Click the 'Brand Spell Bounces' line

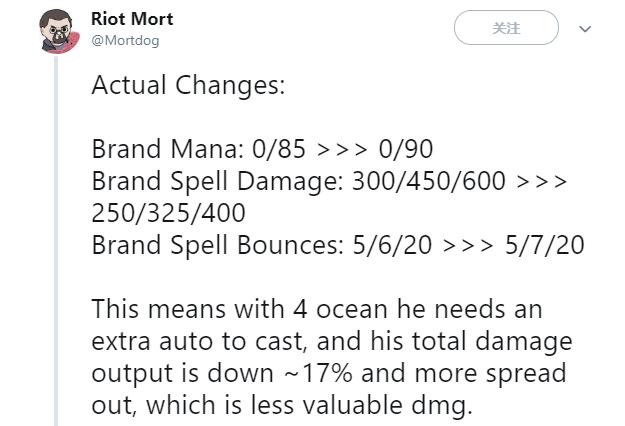click(x=337, y=246)
